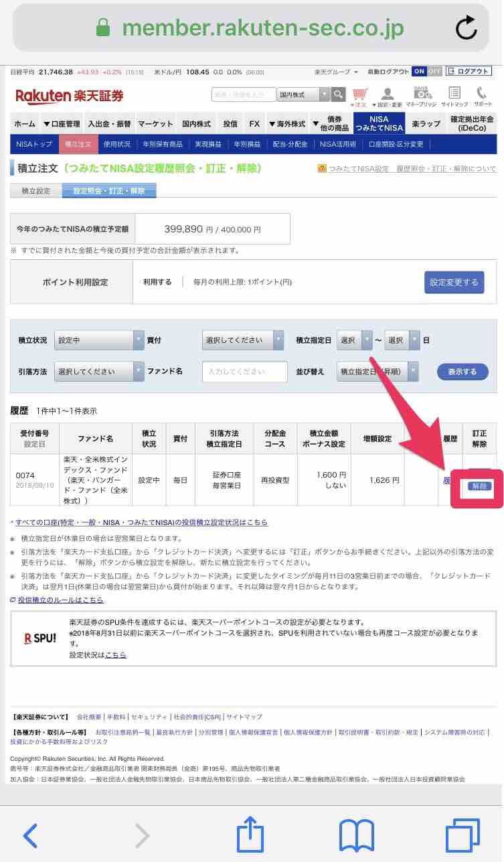
Task: Open the サポート phone icon
Action: (x=482, y=96)
